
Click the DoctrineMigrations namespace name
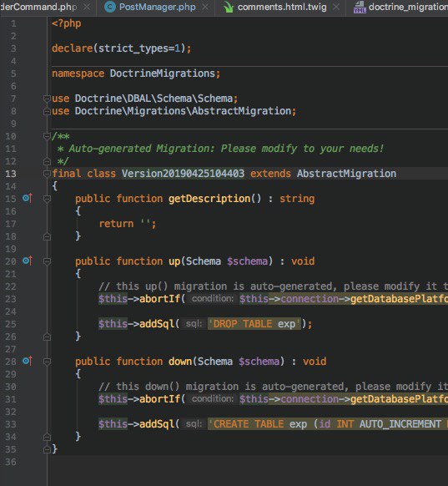pyautogui.click(x=162, y=73)
